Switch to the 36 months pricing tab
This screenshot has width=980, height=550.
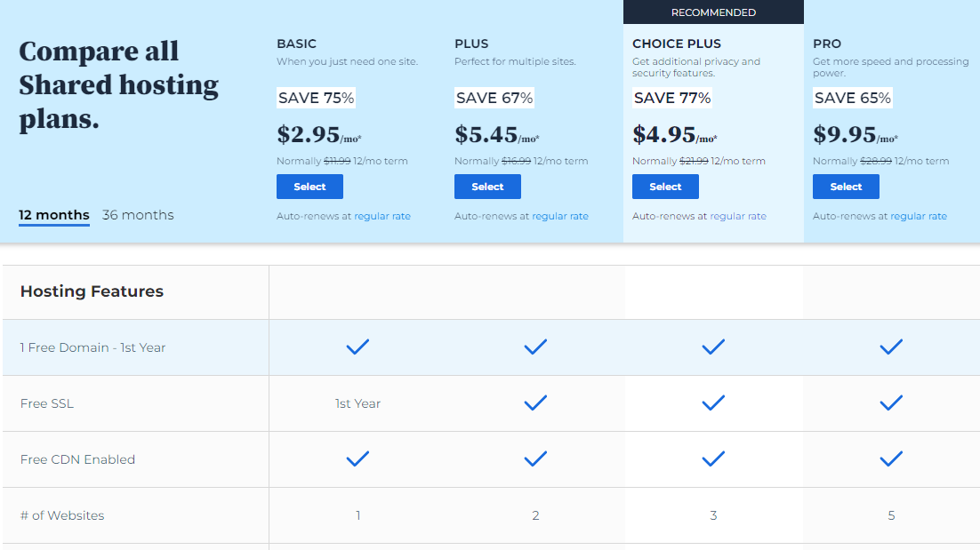tap(138, 215)
